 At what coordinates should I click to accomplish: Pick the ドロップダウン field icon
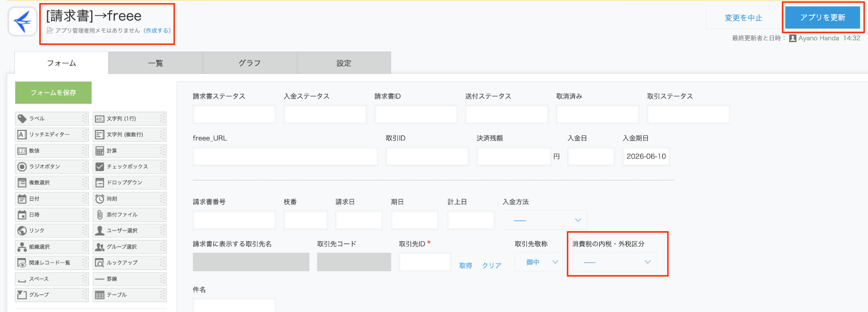tap(100, 183)
